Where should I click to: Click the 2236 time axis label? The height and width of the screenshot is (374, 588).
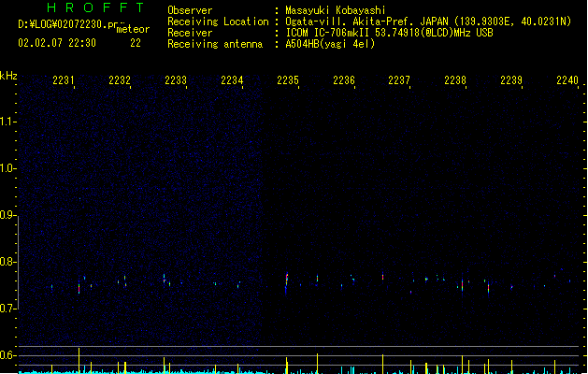point(344,79)
